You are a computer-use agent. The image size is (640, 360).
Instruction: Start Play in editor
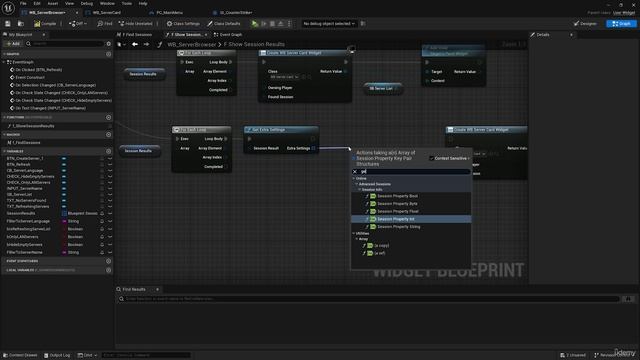(x=255, y=24)
